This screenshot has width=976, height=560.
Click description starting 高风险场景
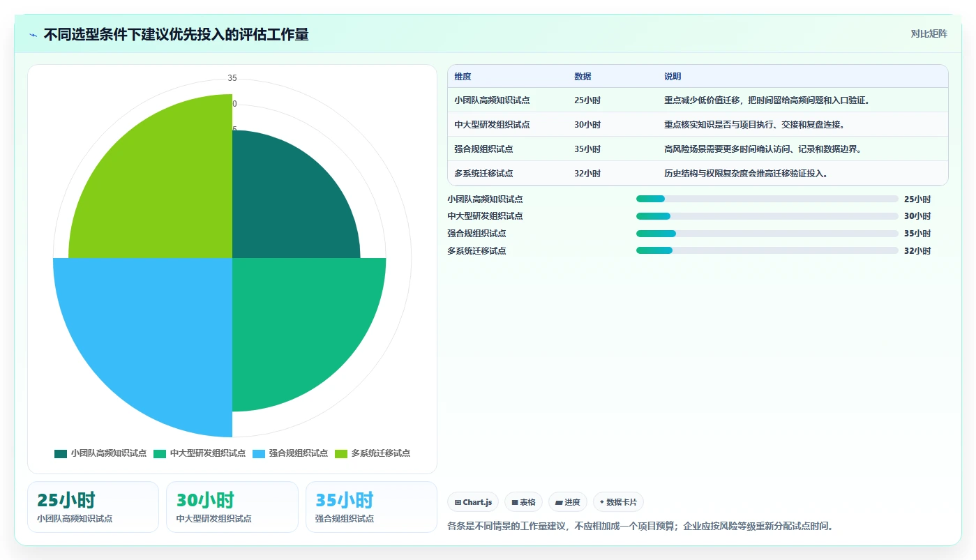point(763,149)
